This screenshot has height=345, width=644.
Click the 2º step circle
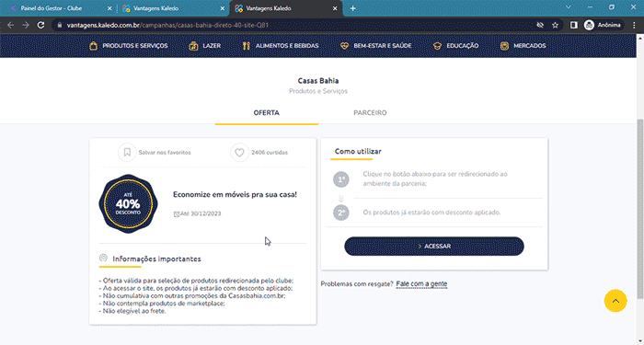(341, 213)
